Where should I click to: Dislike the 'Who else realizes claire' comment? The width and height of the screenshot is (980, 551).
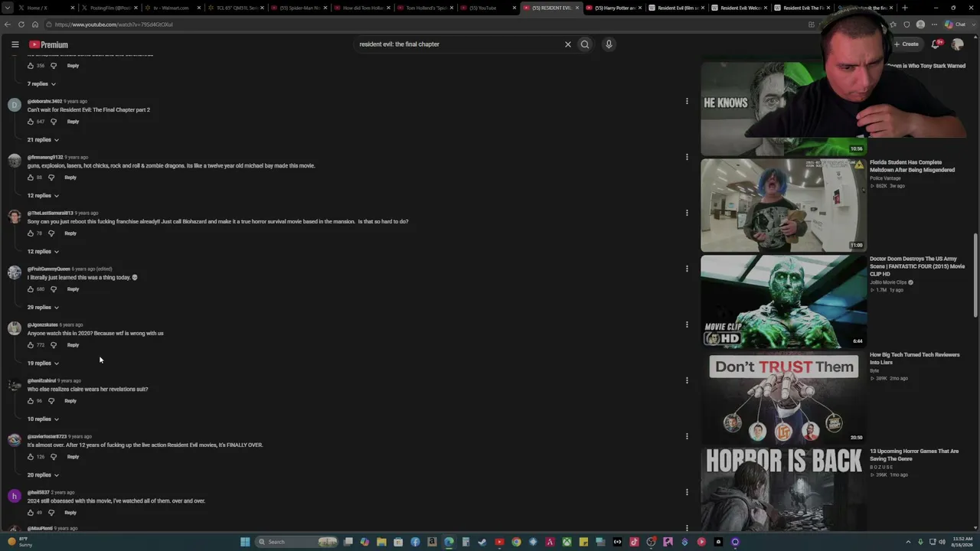coord(51,401)
